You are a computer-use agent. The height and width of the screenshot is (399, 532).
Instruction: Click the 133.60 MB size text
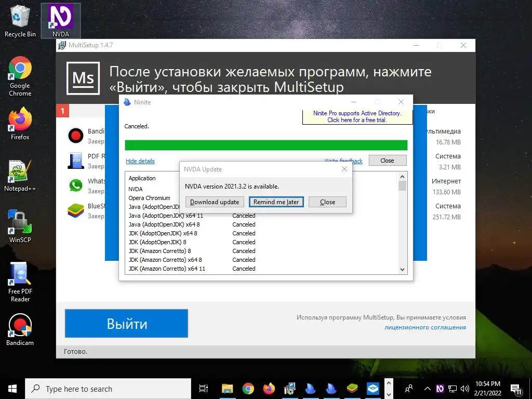446,192
